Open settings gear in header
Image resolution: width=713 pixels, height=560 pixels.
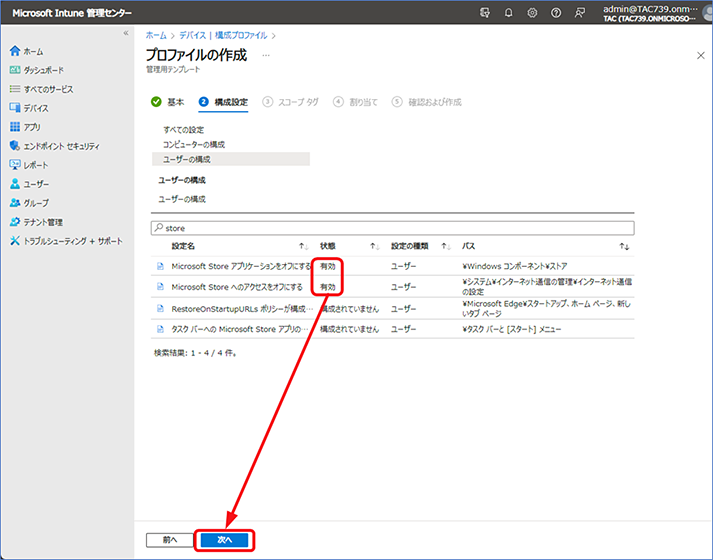[x=532, y=13]
